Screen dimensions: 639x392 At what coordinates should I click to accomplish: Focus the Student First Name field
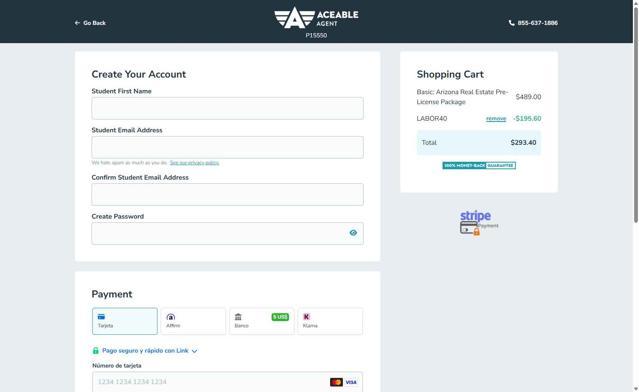(x=227, y=108)
